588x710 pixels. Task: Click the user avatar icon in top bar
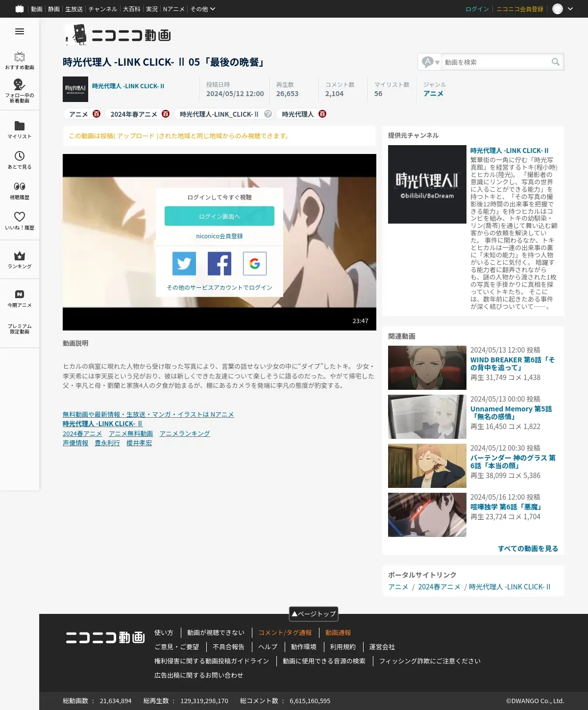point(558,9)
